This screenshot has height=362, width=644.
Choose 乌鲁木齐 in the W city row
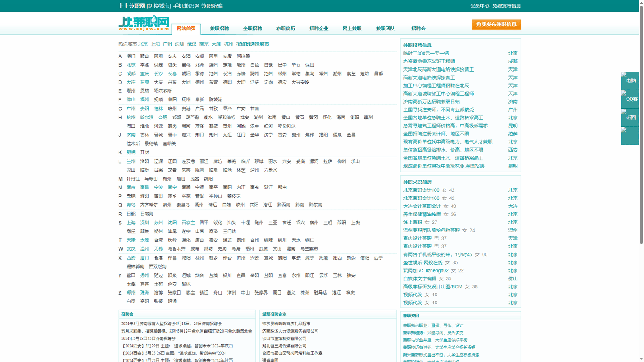(177, 249)
